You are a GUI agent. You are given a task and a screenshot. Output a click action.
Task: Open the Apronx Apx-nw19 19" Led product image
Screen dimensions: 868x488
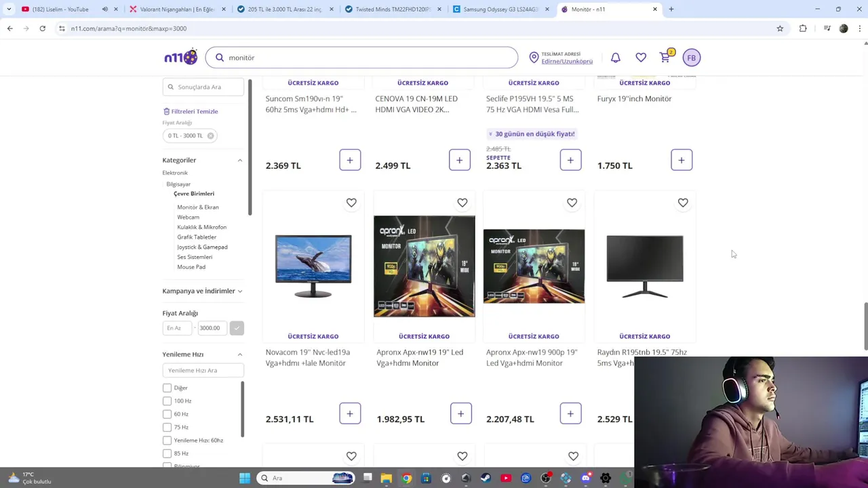(425, 266)
